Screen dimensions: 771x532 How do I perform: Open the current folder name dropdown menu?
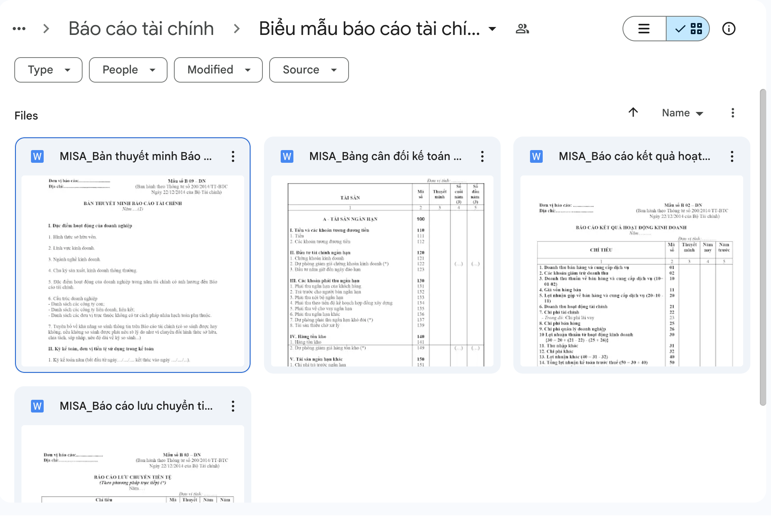click(492, 29)
